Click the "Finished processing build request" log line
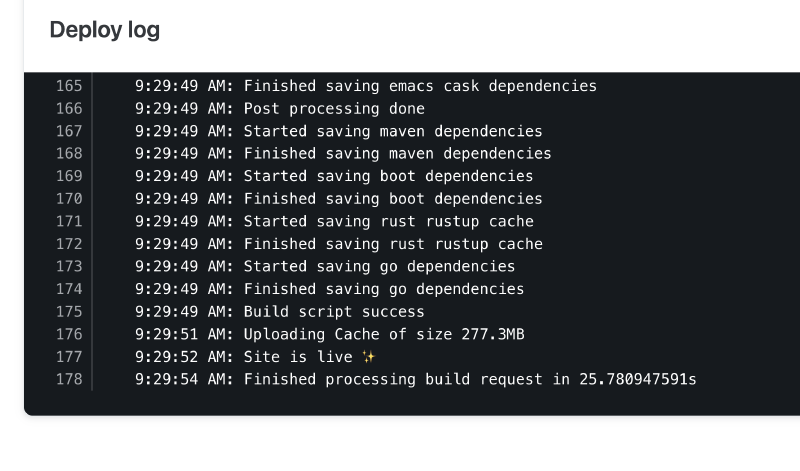This screenshot has height=471, width=800. pyautogui.click(x=416, y=379)
